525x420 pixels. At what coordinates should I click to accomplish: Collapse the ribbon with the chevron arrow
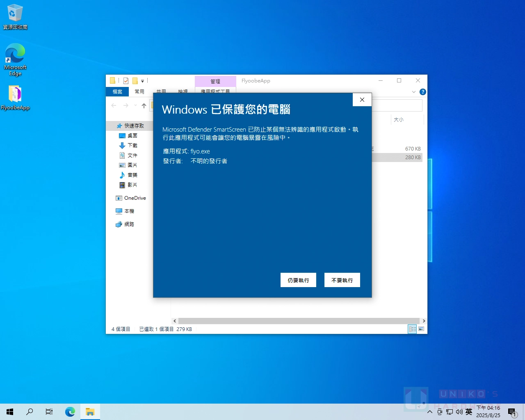click(x=414, y=92)
